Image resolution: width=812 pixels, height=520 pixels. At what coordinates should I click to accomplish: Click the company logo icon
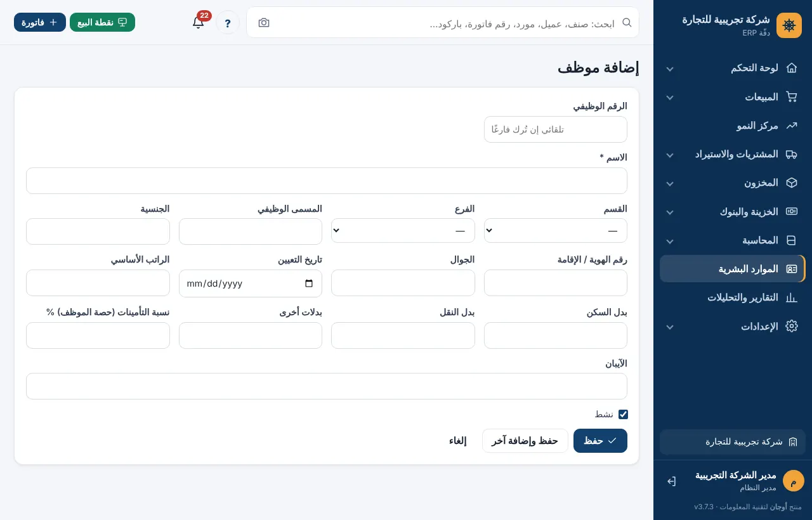(x=789, y=25)
